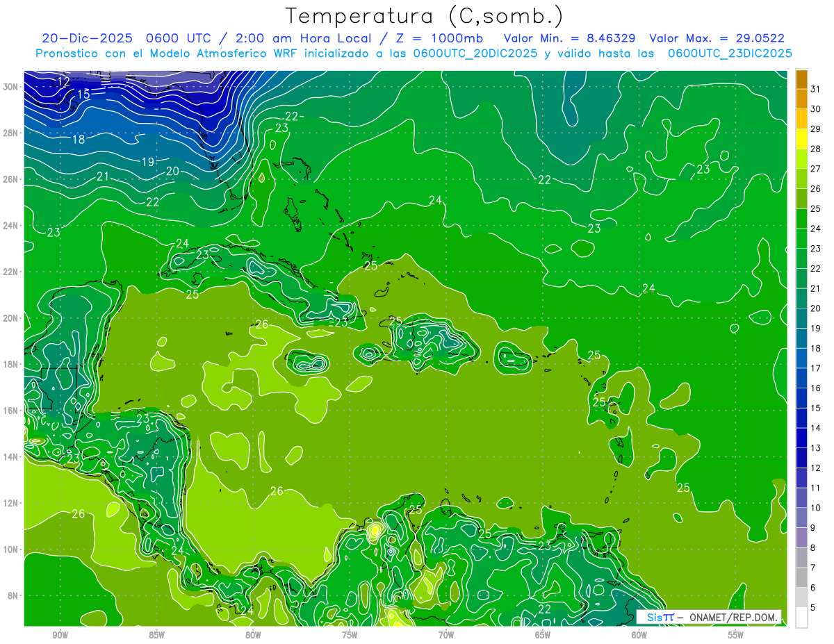Click the "8" colorbar scale label

(x=813, y=548)
